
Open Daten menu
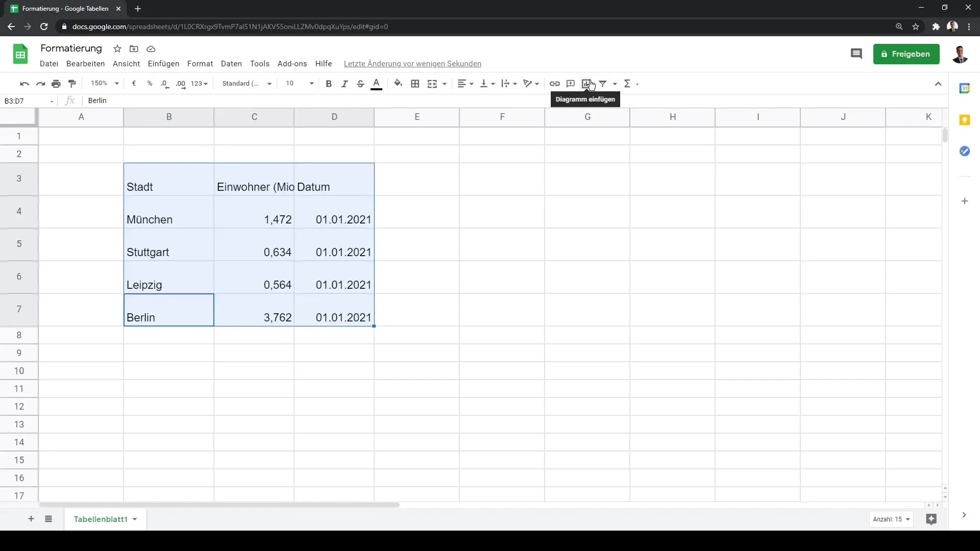click(x=231, y=64)
